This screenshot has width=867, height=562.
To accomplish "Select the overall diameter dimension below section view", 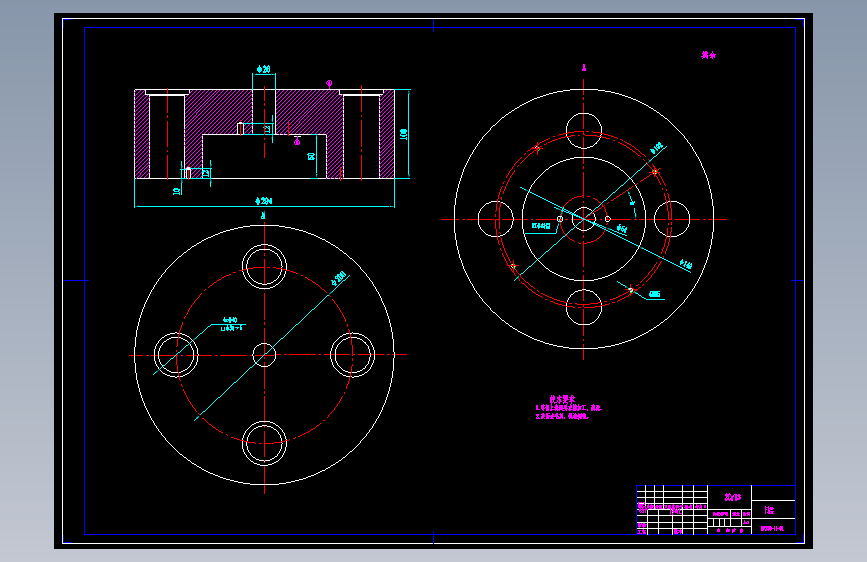I will point(263,201).
